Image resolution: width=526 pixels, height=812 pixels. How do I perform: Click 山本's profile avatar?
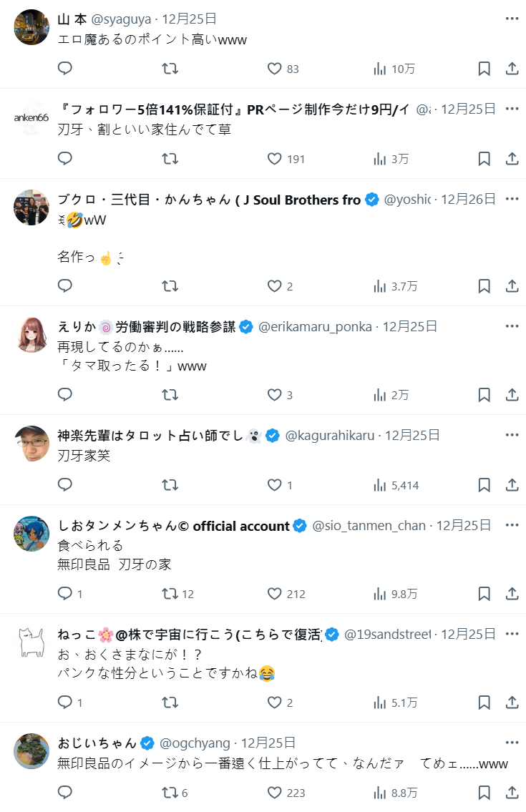point(32,28)
